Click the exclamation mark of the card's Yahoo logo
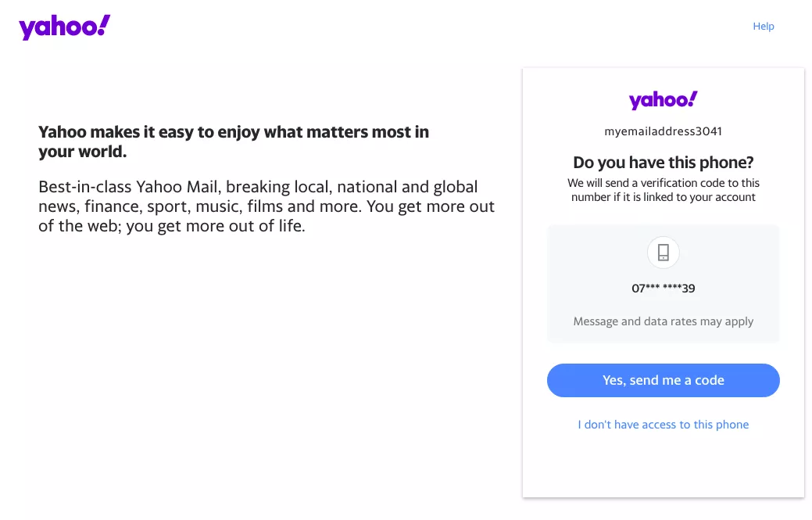Screen dimensions: 812x520 pos(692,98)
